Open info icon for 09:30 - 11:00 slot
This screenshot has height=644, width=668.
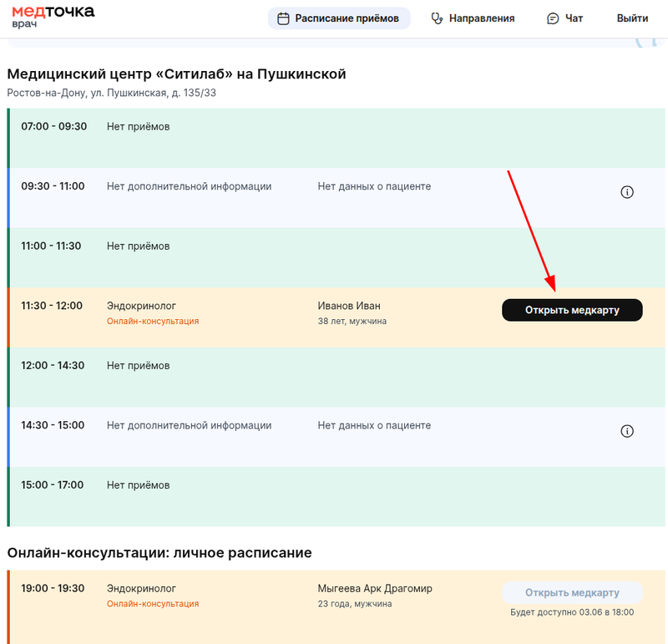click(x=627, y=192)
